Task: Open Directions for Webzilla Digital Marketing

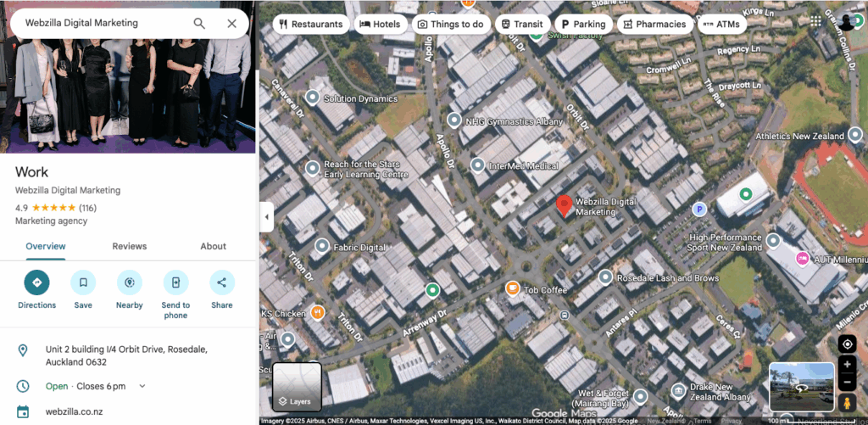Action: (x=36, y=282)
